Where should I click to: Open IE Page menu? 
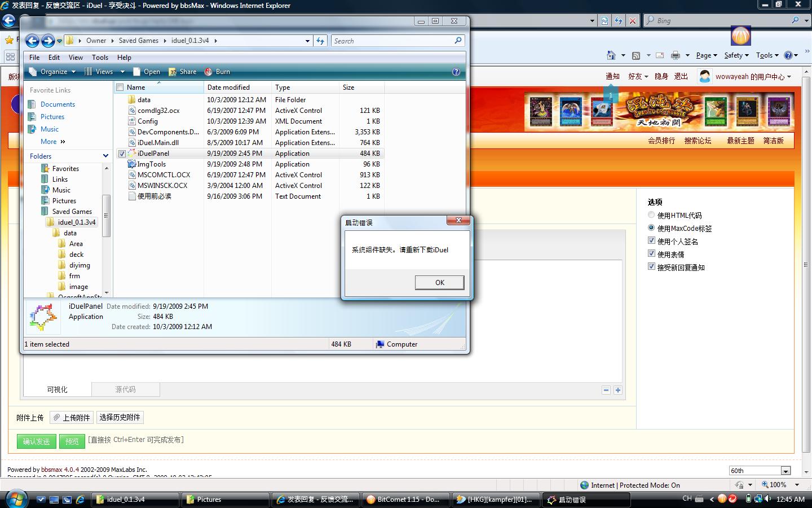[x=707, y=55]
